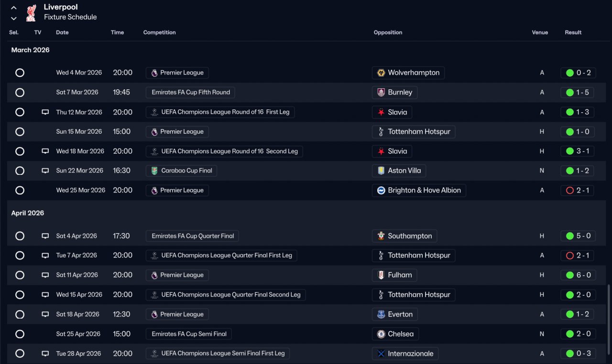Click Tottenham badge in Sun 15 Mar row
Screen dimensions: 612x364
tap(381, 132)
